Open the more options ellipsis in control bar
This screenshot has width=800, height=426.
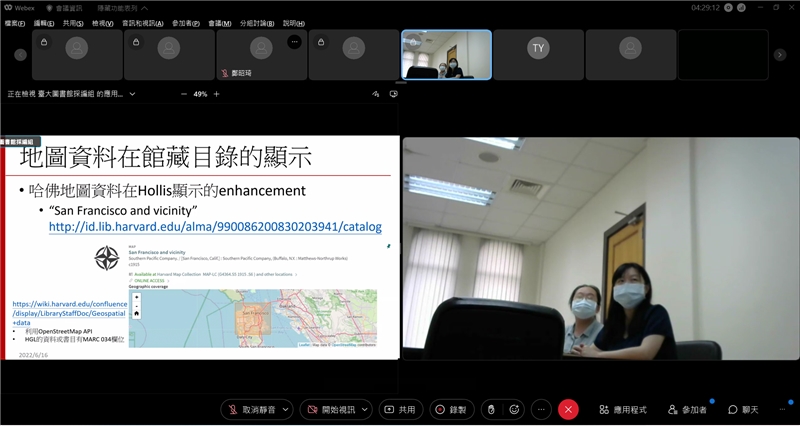541,409
